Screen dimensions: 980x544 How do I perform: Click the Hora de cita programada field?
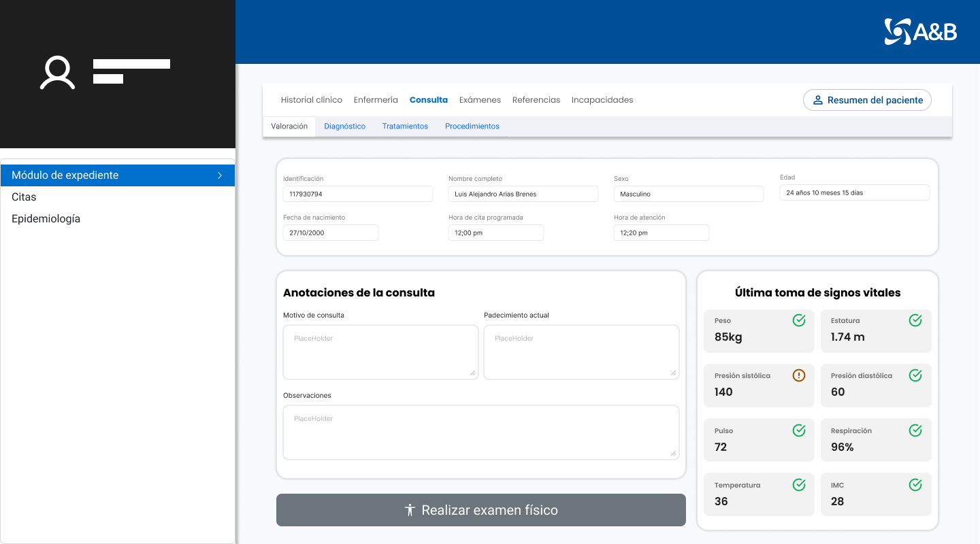coord(496,233)
